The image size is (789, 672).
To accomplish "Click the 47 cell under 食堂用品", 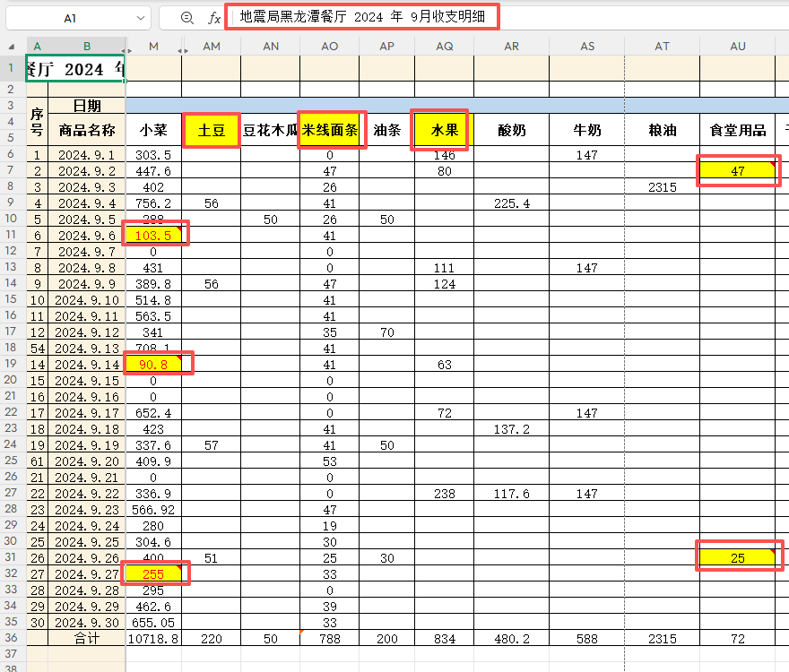I will (x=737, y=171).
